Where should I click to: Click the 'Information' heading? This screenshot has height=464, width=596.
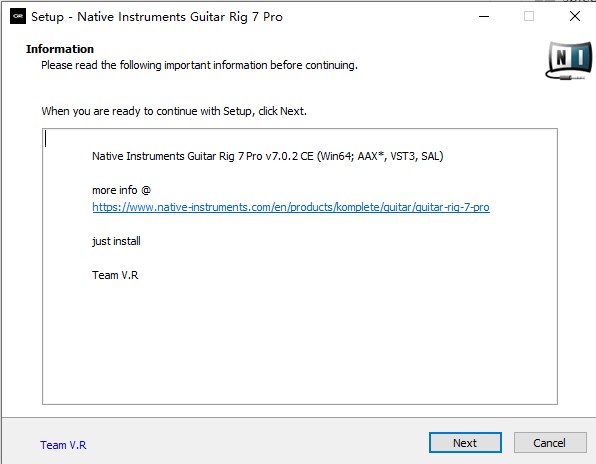click(60, 49)
